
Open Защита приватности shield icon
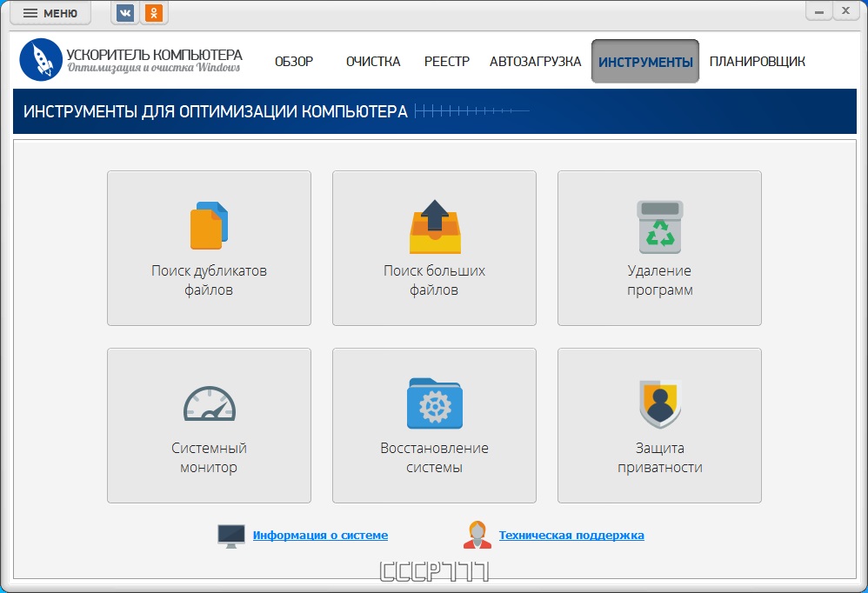[x=660, y=403]
